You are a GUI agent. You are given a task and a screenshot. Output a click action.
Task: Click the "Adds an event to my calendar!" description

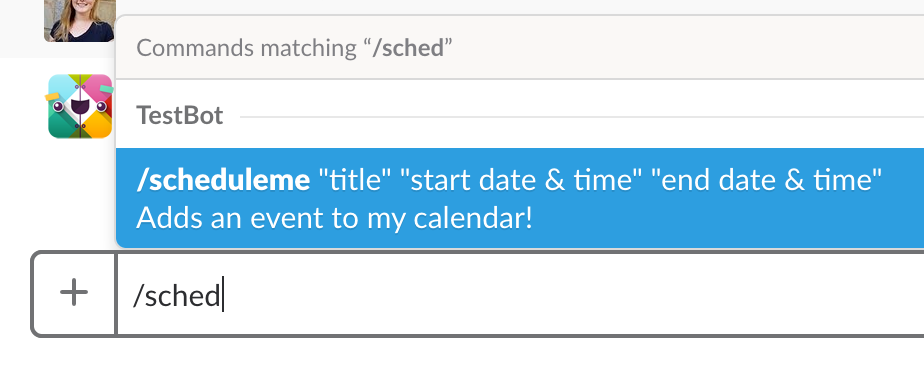[334, 219]
